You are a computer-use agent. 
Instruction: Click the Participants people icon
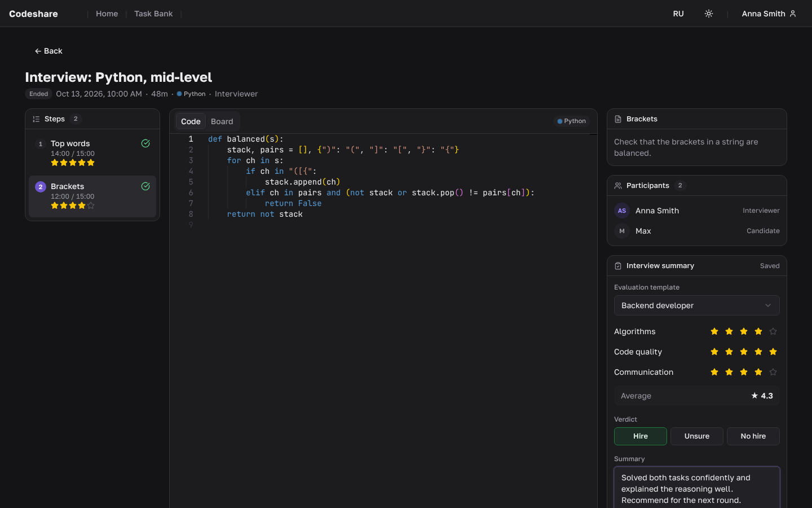point(618,186)
